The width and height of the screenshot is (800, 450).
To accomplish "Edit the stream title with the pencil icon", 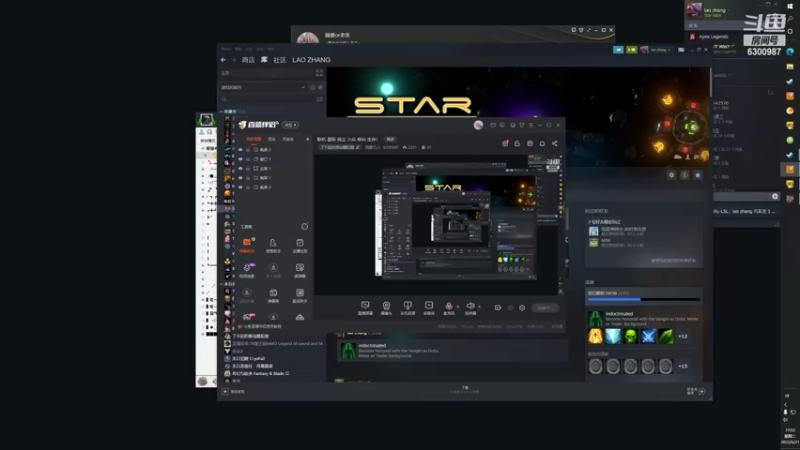I will (x=358, y=147).
